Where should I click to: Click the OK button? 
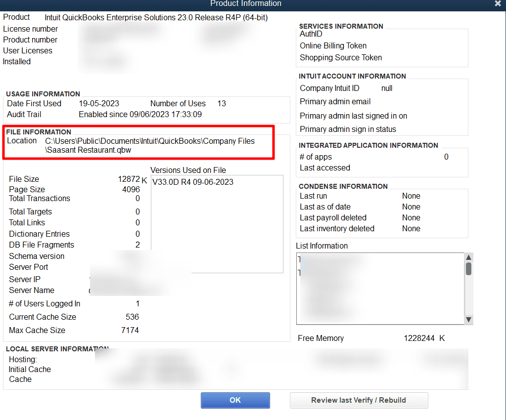[x=235, y=400]
